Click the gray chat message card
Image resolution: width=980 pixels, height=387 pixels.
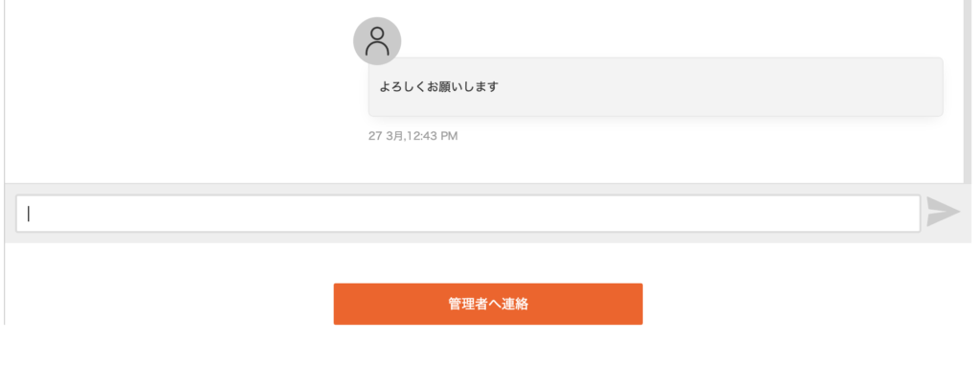655,87
